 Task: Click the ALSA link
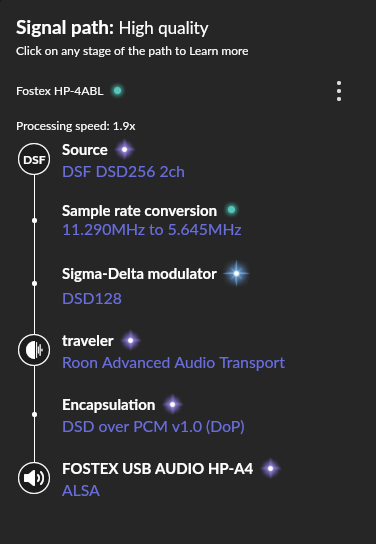click(81, 491)
